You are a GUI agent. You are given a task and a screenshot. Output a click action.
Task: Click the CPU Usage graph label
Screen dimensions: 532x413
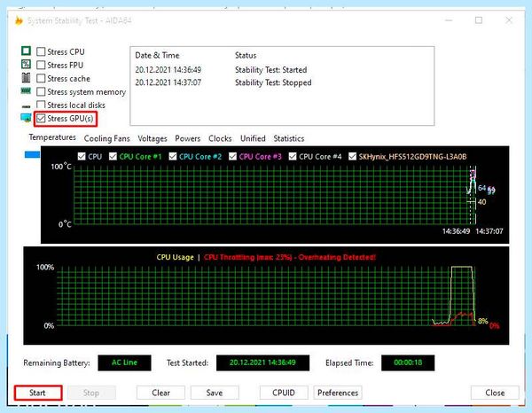tap(175, 257)
